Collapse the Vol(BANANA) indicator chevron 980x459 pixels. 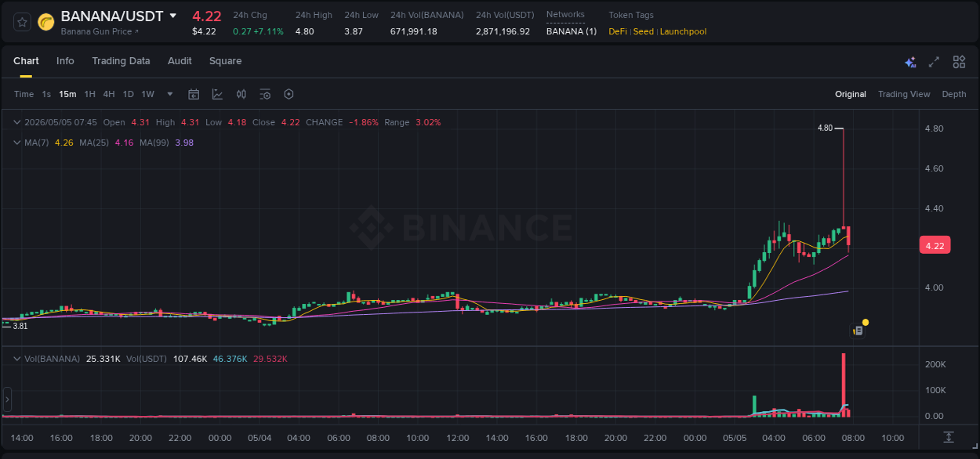17,359
